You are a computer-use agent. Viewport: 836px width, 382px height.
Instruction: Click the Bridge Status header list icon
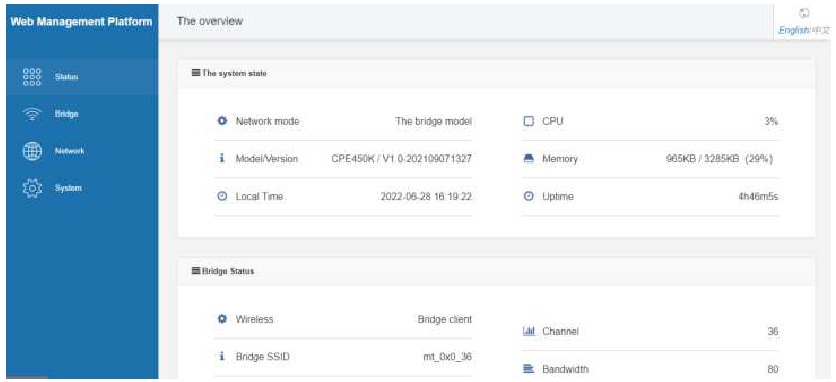pyautogui.click(x=196, y=271)
